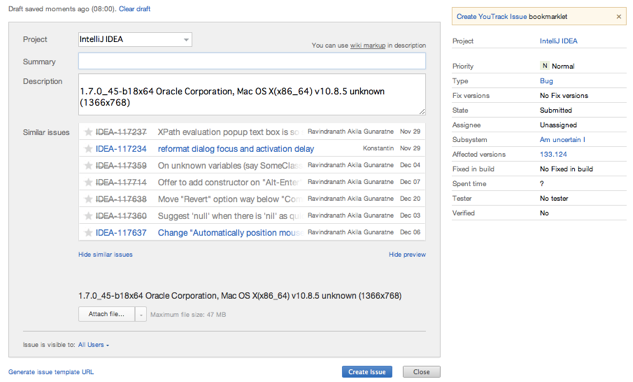This screenshot has width=633, height=382.
Task: Grab the description resize handle
Action: point(422,111)
